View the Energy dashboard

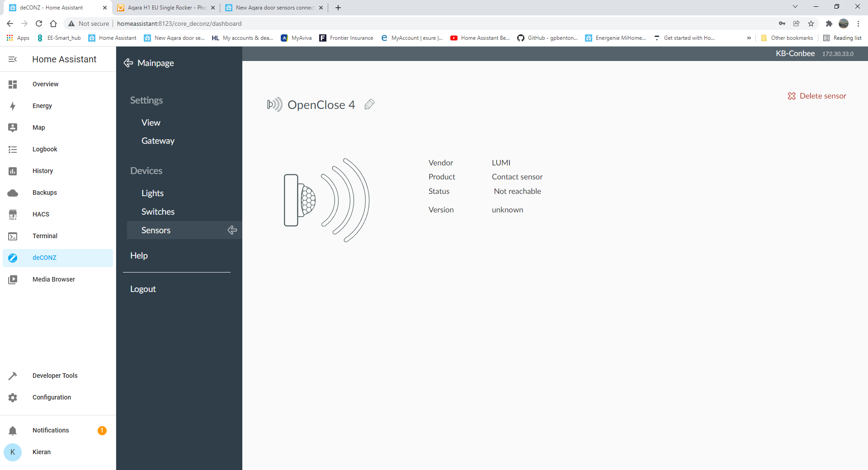click(42, 106)
